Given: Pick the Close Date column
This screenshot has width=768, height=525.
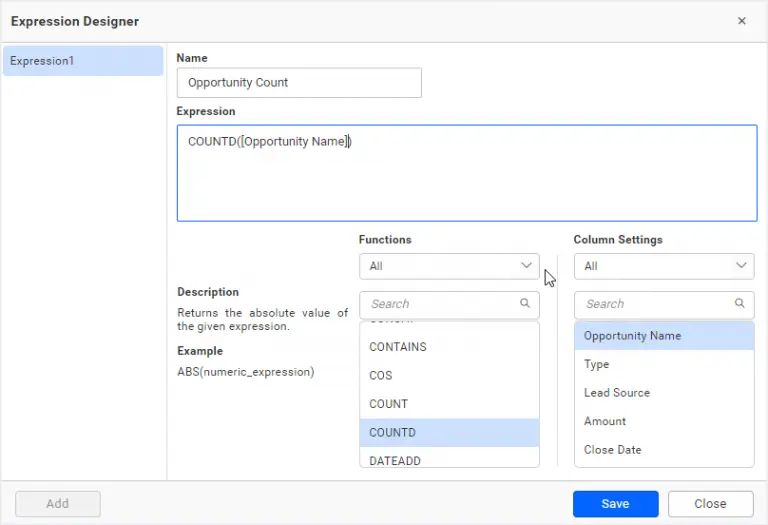Looking at the screenshot, I should [613, 450].
